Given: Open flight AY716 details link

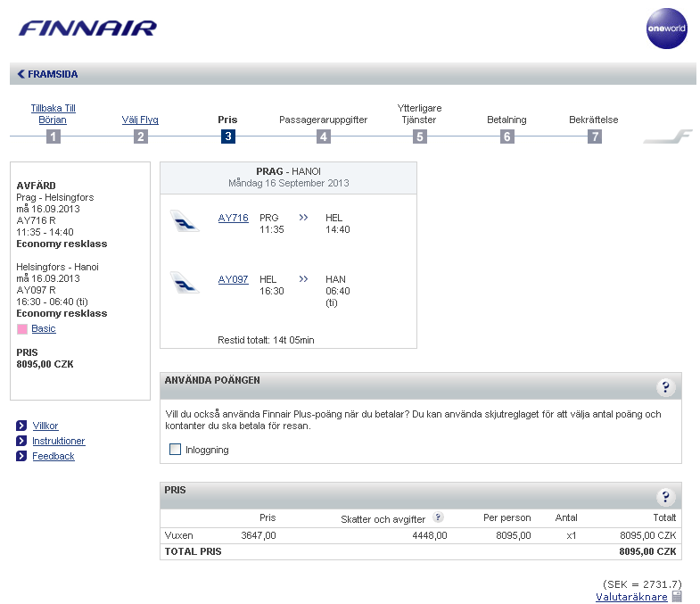Looking at the screenshot, I should pos(233,218).
